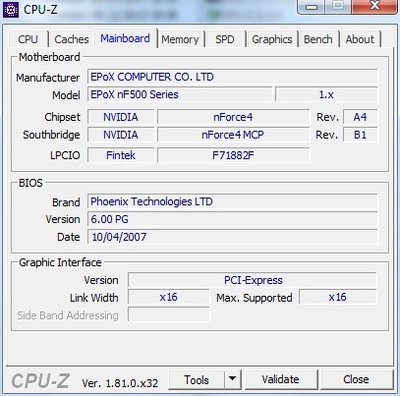Click the southbridge revision B1
This screenshot has height=396, width=400.
[360, 135]
